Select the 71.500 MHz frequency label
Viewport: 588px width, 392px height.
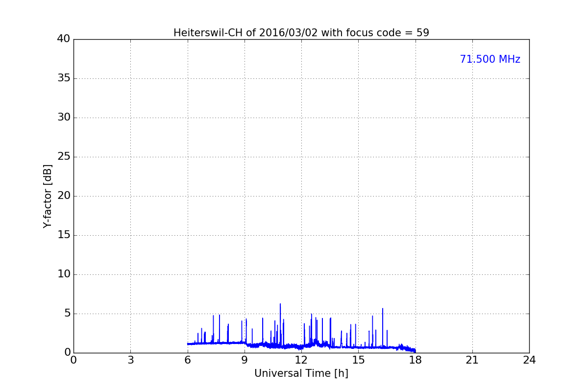pyautogui.click(x=490, y=59)
